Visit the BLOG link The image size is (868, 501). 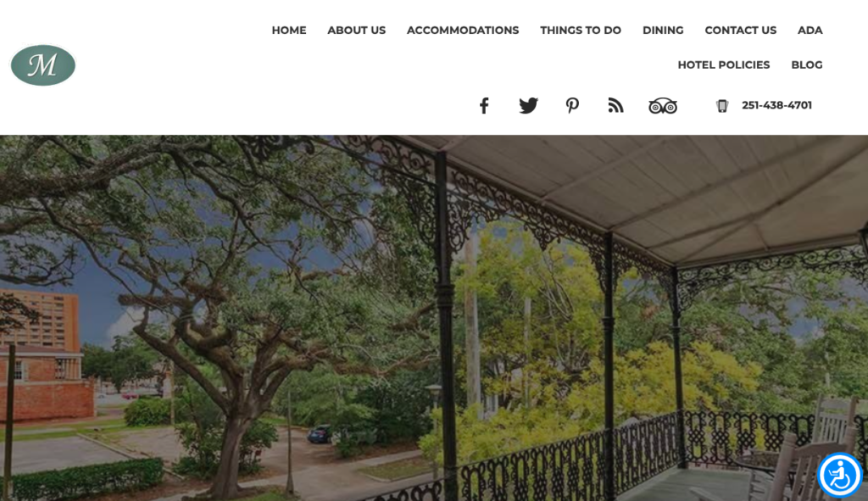(x=807, y=64)
